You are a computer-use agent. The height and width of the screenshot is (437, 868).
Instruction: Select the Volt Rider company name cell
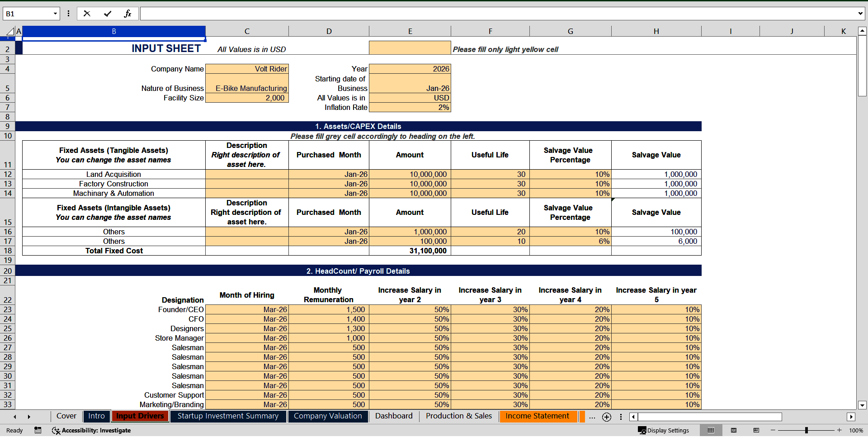247,69
